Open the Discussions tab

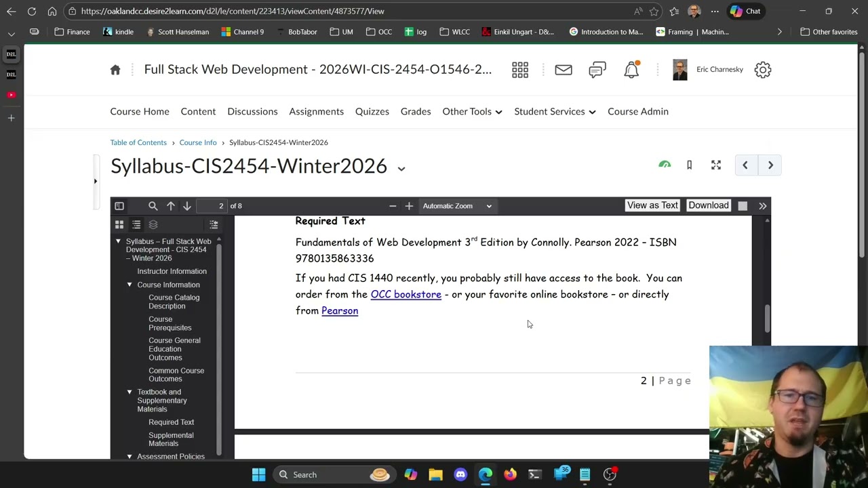pos(252,111)
